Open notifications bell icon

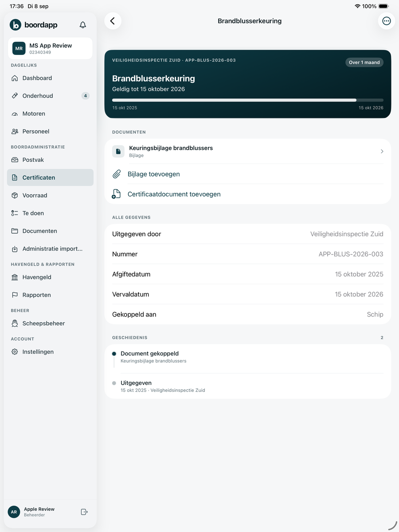coord(83,25)
